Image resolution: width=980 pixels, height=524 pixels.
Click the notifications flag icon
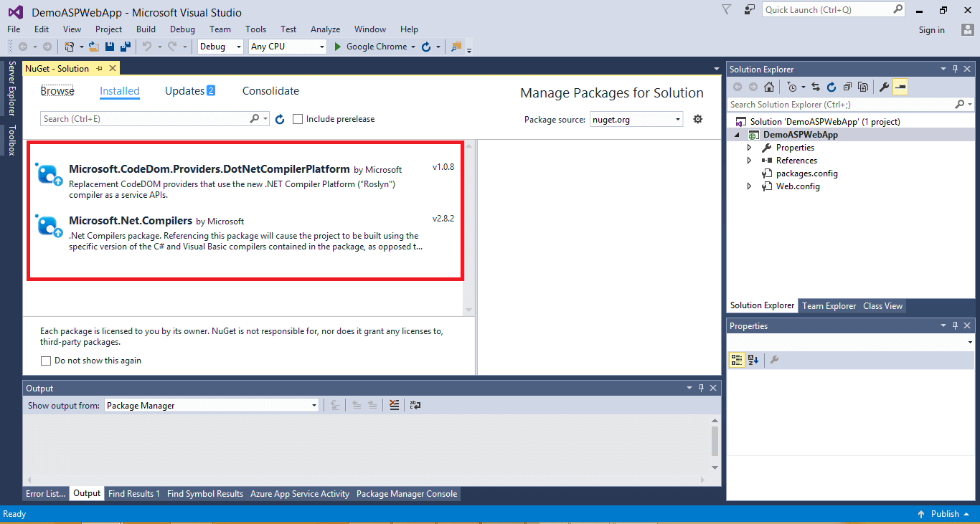(727, 9)
